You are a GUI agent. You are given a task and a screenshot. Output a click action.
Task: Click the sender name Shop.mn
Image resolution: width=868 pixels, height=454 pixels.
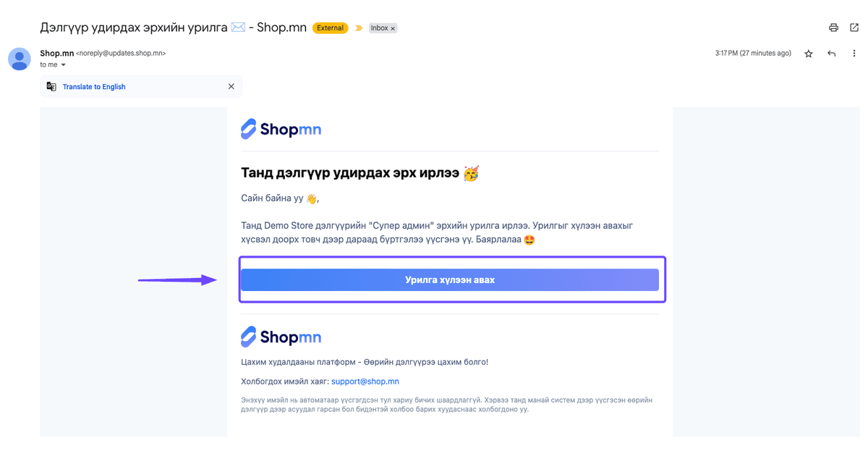57,54
